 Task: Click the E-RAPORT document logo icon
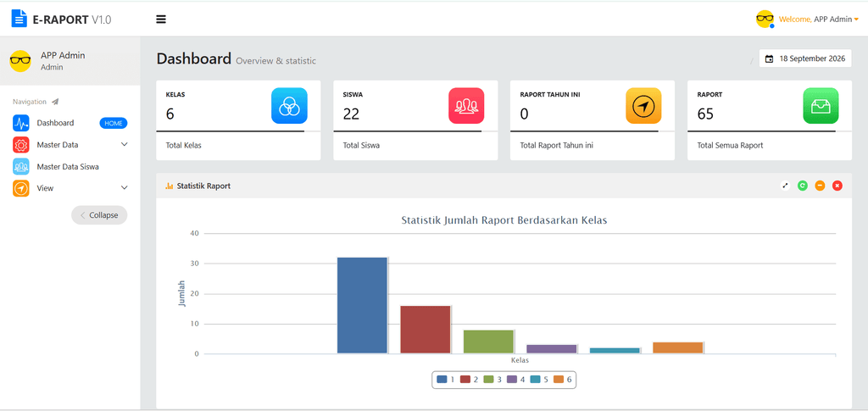tap(19, 19)
